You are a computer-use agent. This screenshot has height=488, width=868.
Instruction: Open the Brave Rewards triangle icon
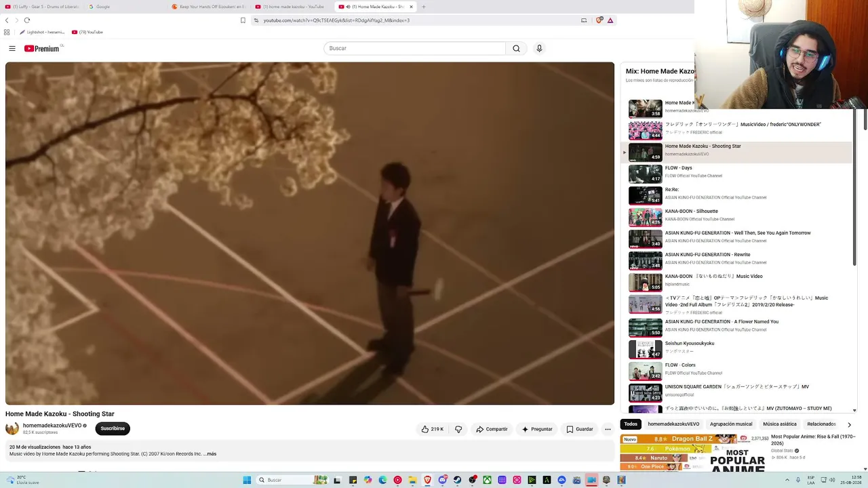[x=610, y=20]
